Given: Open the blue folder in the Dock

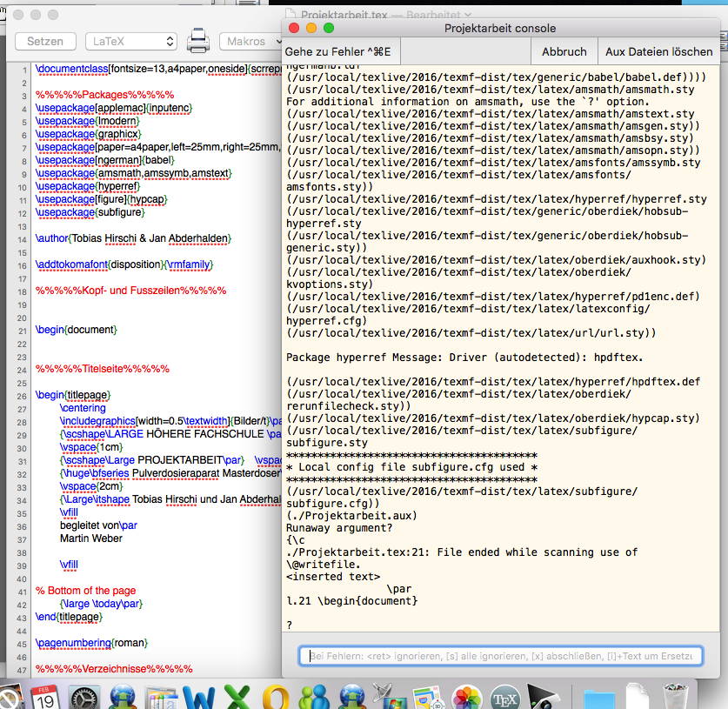Looking at the screenshot, I should 599,698.
